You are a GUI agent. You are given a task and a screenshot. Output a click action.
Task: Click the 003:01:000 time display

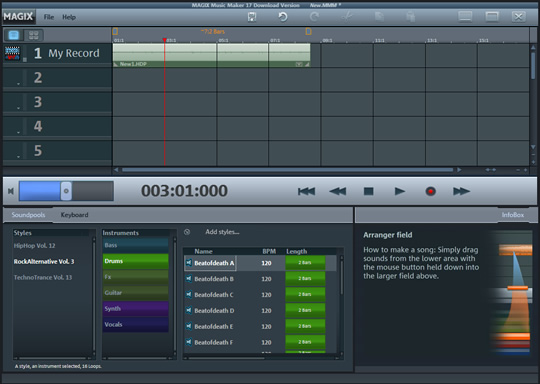click(184, 191)
